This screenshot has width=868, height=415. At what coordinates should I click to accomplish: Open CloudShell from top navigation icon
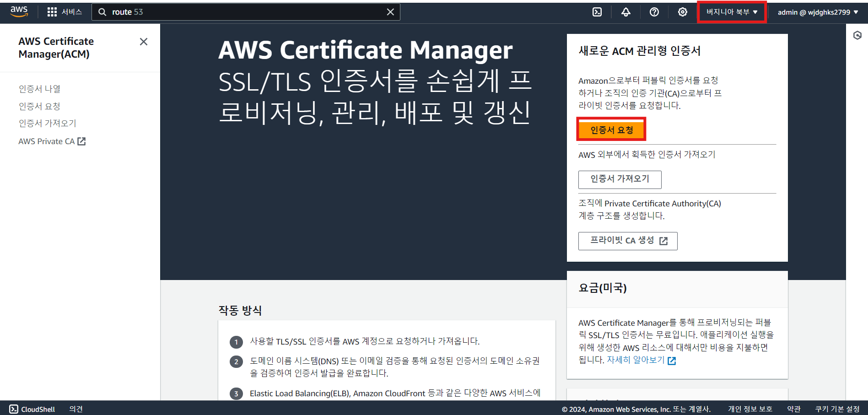[597, 12]
